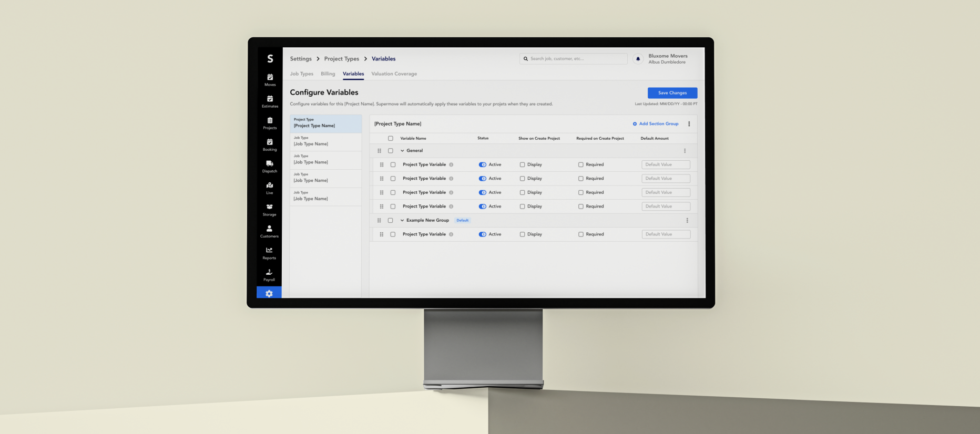The width and height of the screenshot is (980, 434).
Task: Click the info icon on the first General variable
Action: tap(451, 164)
